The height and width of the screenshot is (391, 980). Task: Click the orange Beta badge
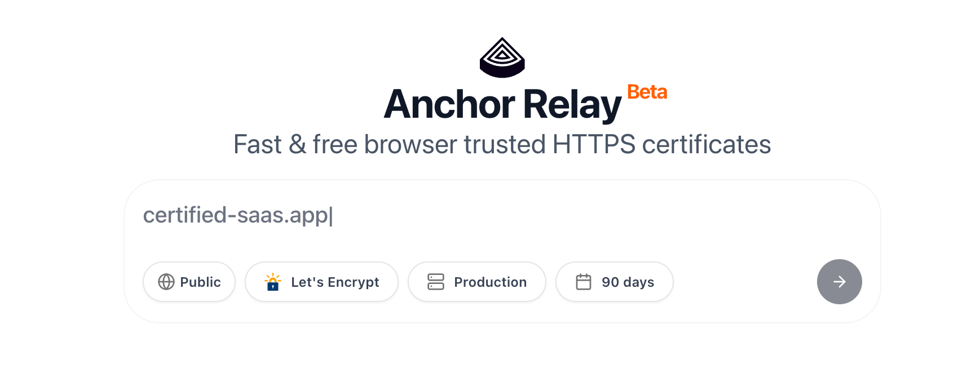click(x=647, y=92)
